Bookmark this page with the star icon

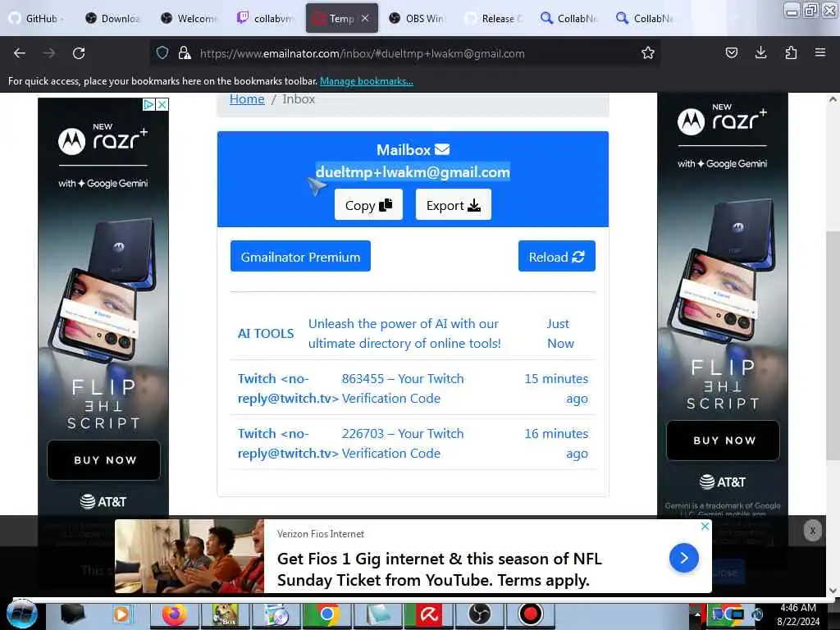648,52
